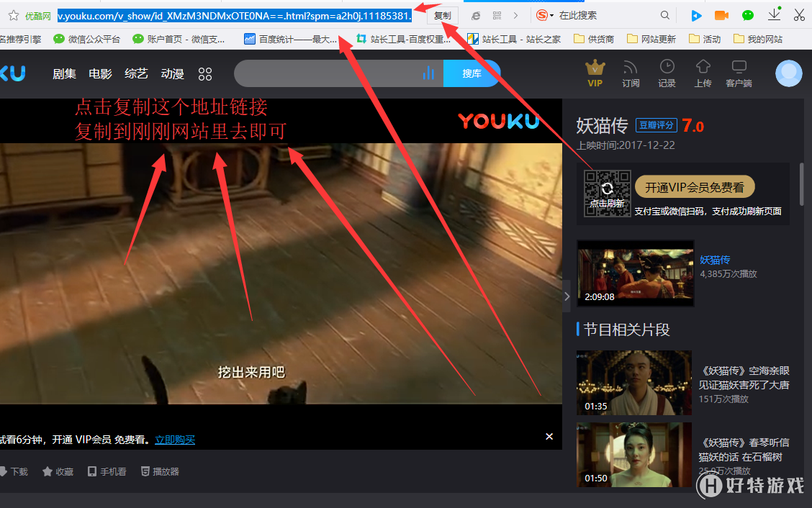Go to the 电影 section
This screenshot has width=812, height=508.
coord(101,74)
